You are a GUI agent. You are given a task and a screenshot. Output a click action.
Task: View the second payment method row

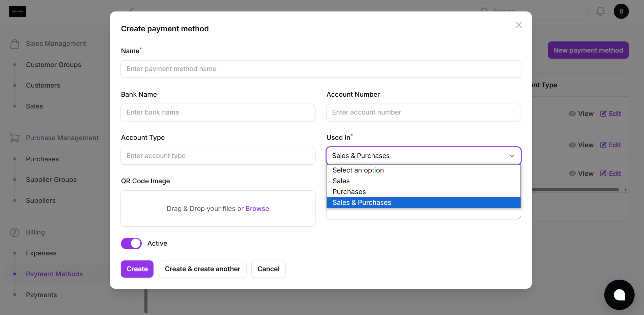coord(581,145)
